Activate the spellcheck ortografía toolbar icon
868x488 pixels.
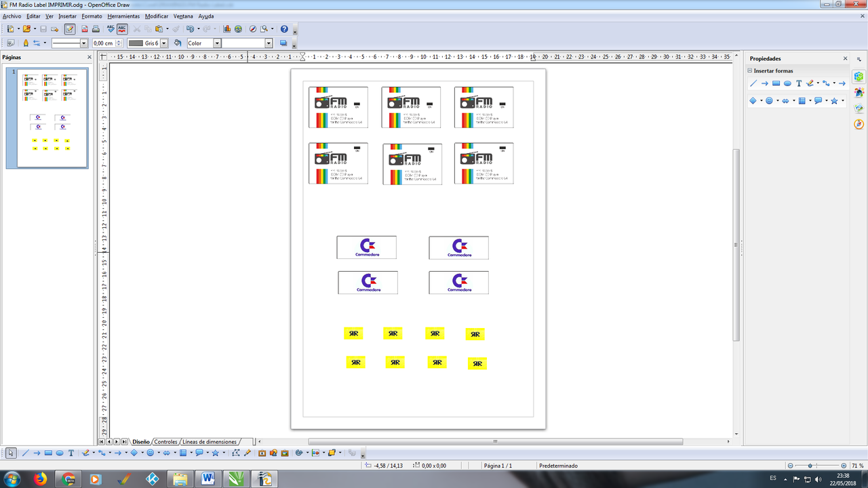110,29
